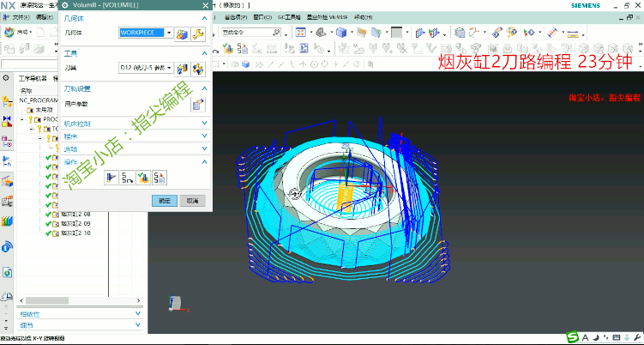Select the 未用项 (Unused Items) folder
This screenshot has height=345, width=644.
(x=45, y=110)
